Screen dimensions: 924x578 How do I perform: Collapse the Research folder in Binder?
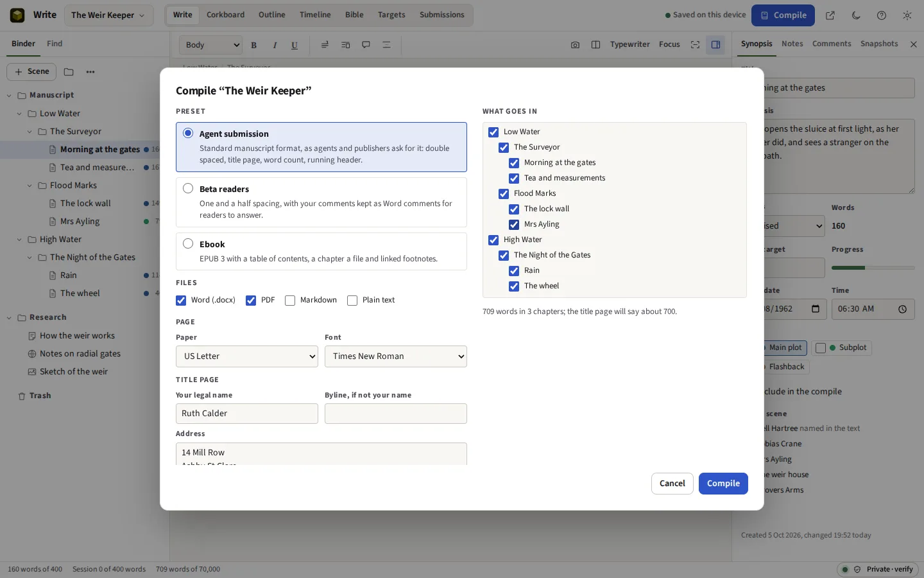(9, 318)
